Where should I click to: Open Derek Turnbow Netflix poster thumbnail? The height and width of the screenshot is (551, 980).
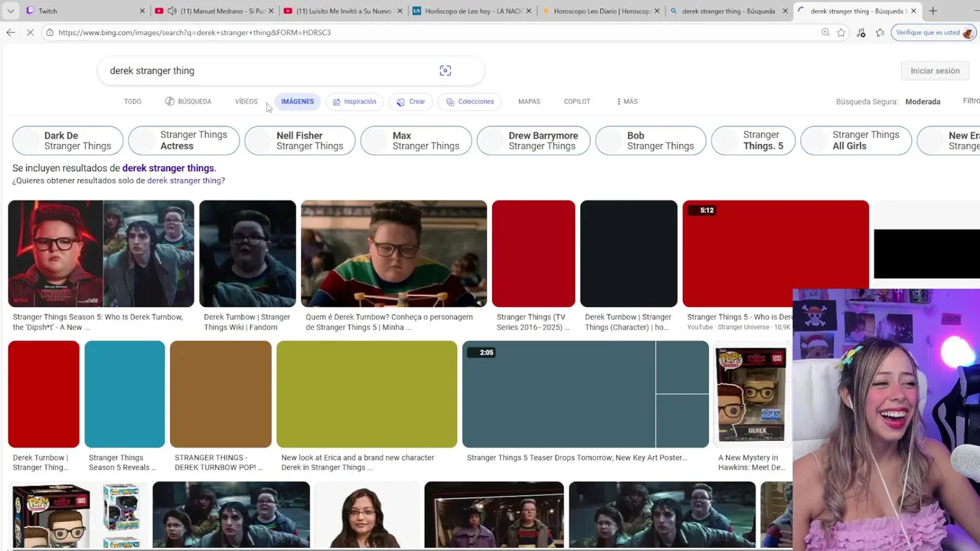tap(101, 253)
